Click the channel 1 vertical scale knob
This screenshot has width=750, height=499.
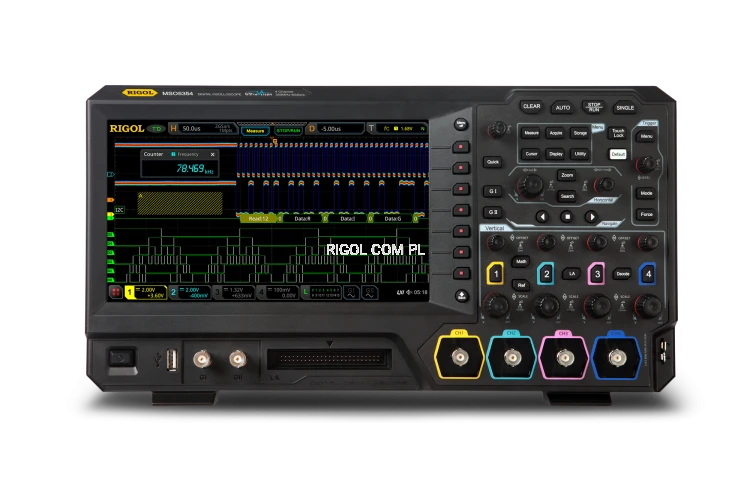tap(496, 305)
